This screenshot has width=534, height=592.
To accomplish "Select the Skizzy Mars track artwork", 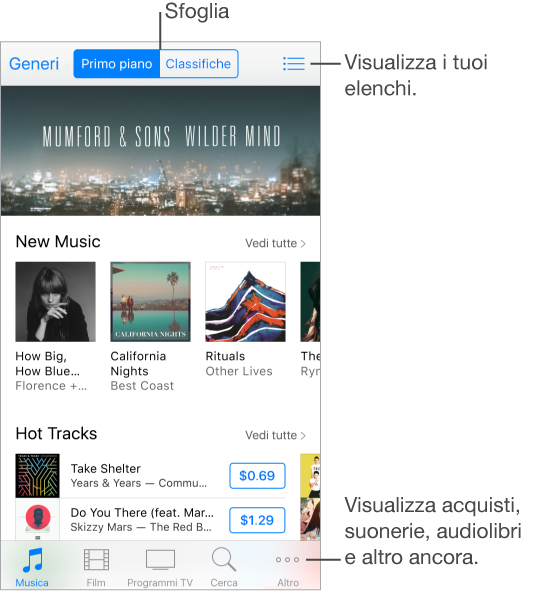I will [x=37, y=519].
